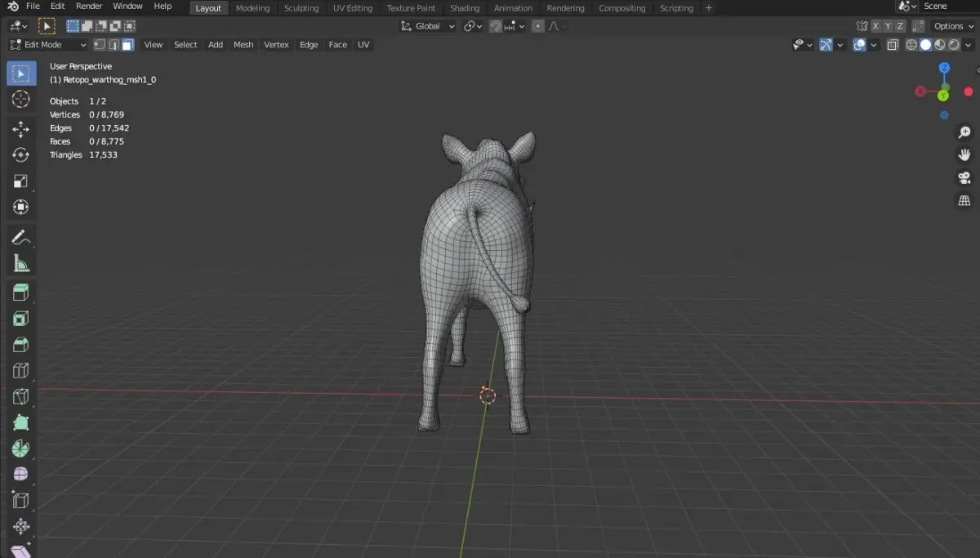Select the Shrink/Fatten tool

(21, 527)
